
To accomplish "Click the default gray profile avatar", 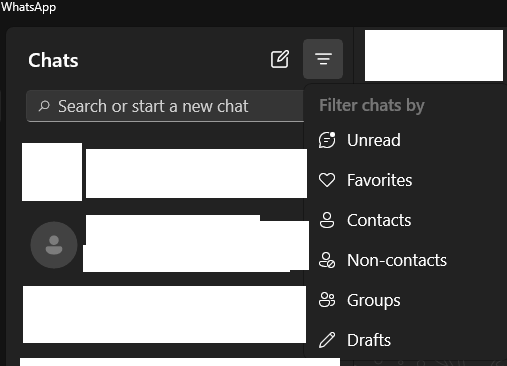I will (54, 245).
